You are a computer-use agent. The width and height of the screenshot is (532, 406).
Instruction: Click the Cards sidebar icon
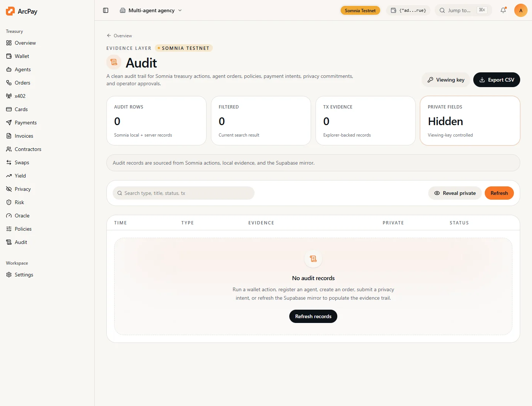(9, 109)
